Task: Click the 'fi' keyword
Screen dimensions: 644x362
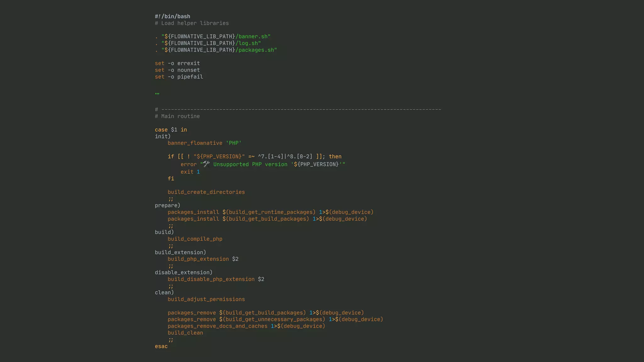Action: [171, 178]
